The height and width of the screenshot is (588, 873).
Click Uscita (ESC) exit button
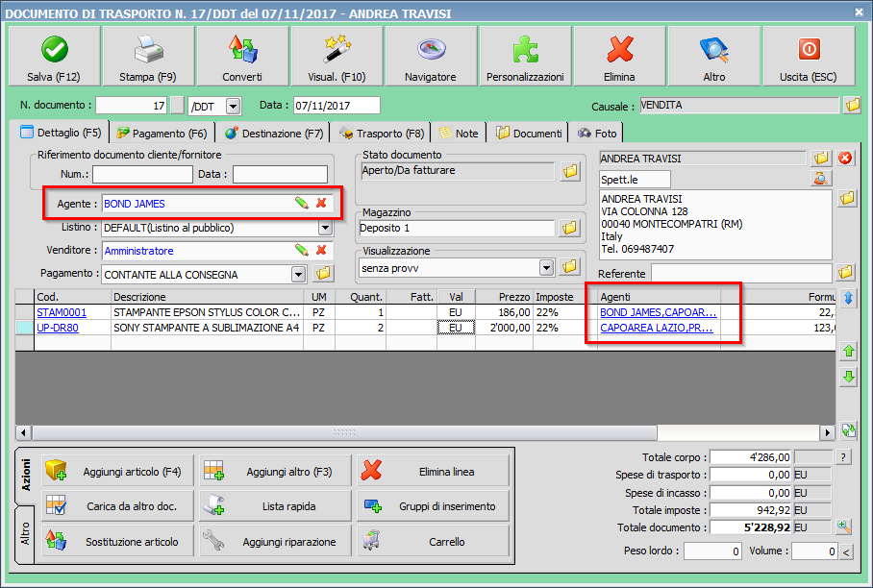[809, 56]
